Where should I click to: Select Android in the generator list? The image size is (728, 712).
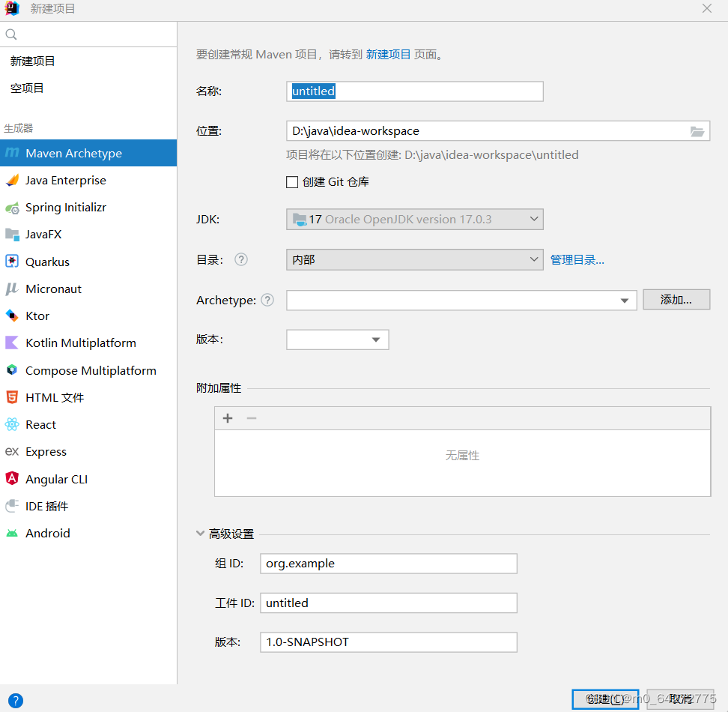(x=88, y=533)
